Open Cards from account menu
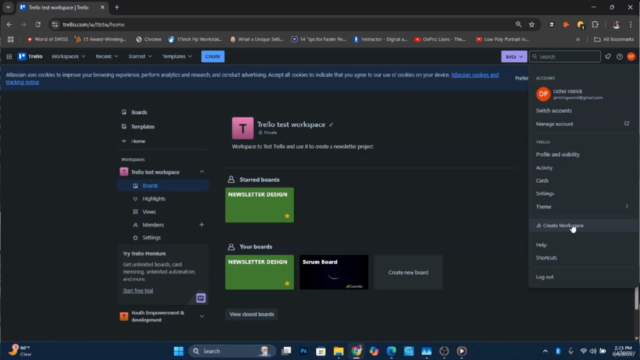Image resolution: width=640 pixels, height=360 pixels. pyautogui.click(x=542, y=180)
